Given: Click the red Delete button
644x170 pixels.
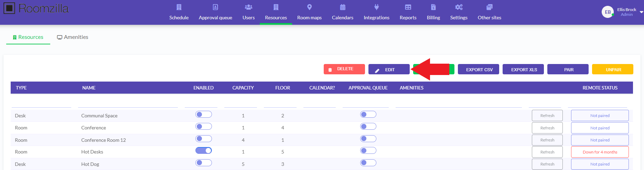Looking at the screenshot, I should [x=344, y=69].
